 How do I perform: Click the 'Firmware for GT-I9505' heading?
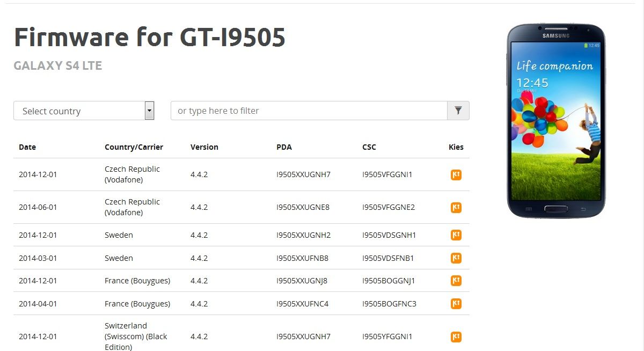coord(150,37)
